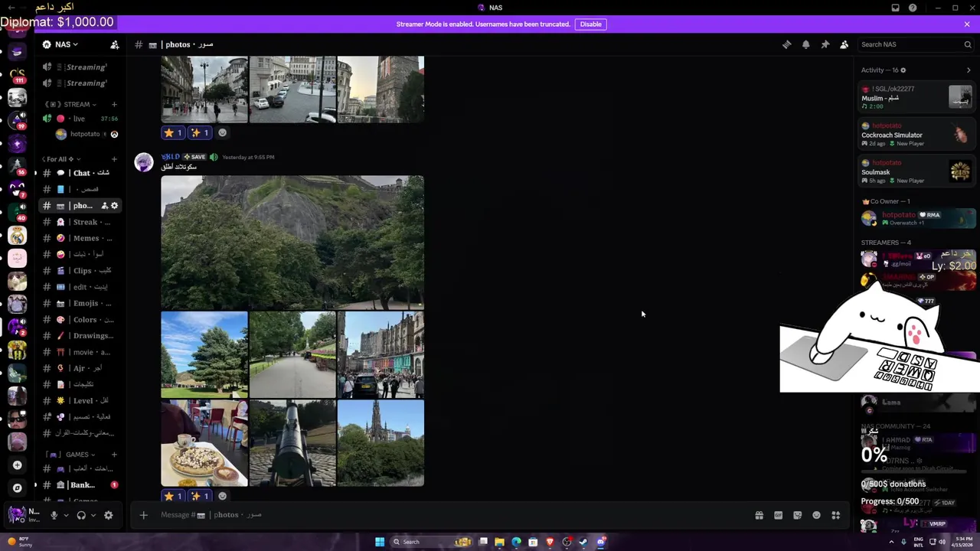Open the movie channel

[80, 352]
